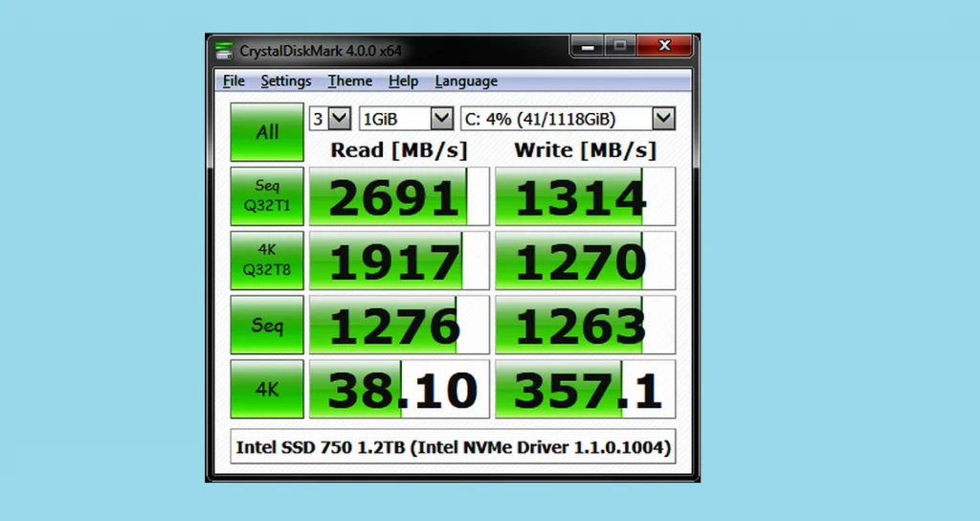This screenshot has height=521, width=980.
Task: Start the Seq Q32T1 benchmark
Action: 267,195
